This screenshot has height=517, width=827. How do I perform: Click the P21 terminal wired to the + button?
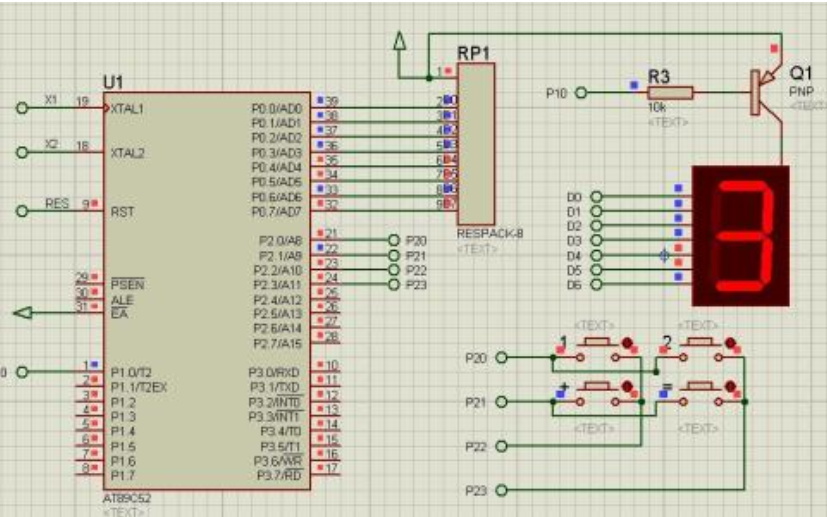[x=502, y=402]
